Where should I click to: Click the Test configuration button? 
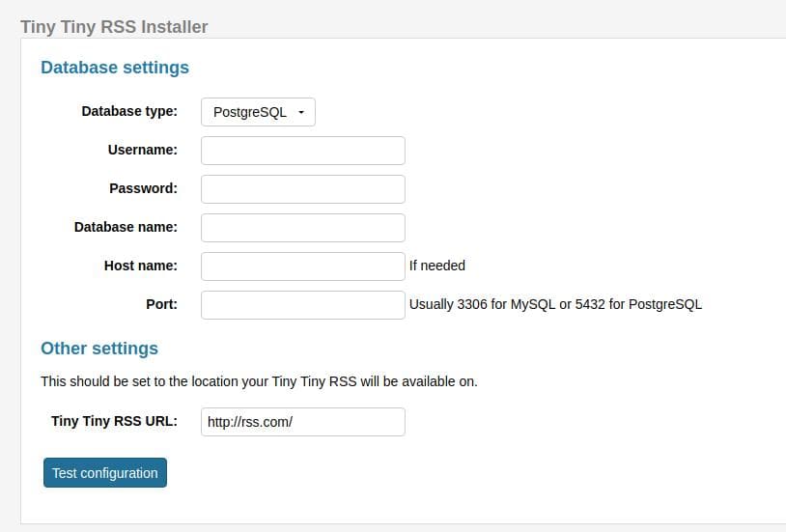pyautogui.click(x=105, y=472)
